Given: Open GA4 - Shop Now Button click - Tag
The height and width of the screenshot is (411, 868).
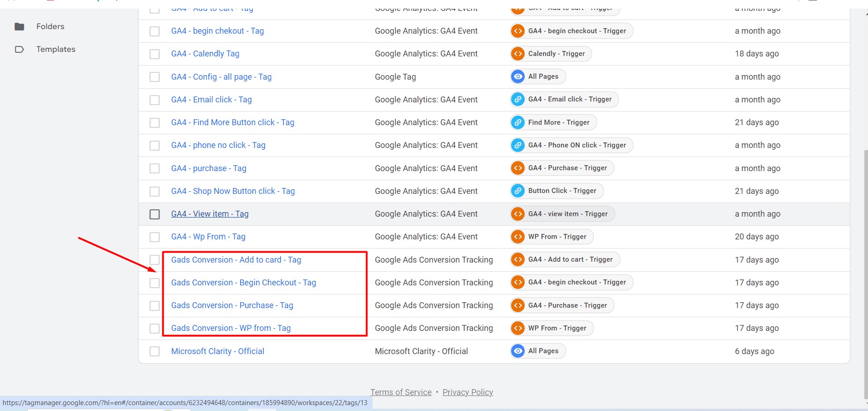Looking at the screenshot, I should coord(233,191).
